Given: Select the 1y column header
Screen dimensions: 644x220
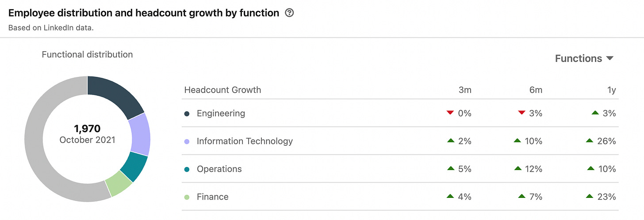Looking at the screenshot, I should click(x=611, y=90).
